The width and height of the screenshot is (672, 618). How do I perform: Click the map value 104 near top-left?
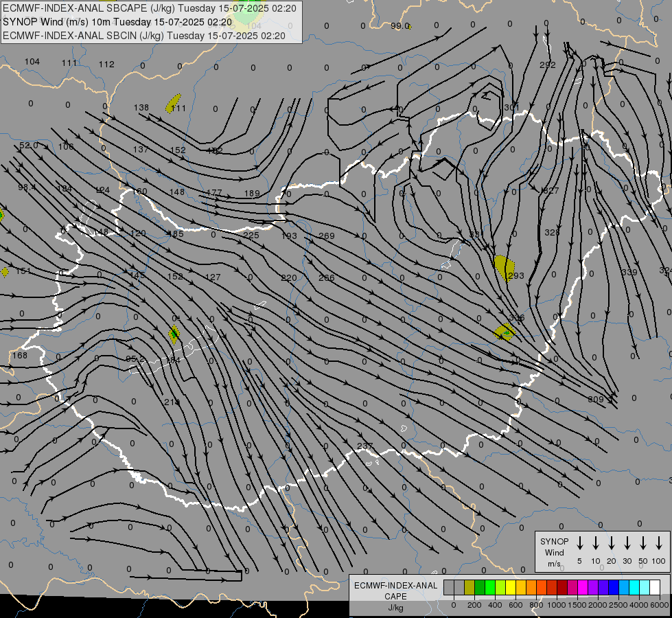32,62
